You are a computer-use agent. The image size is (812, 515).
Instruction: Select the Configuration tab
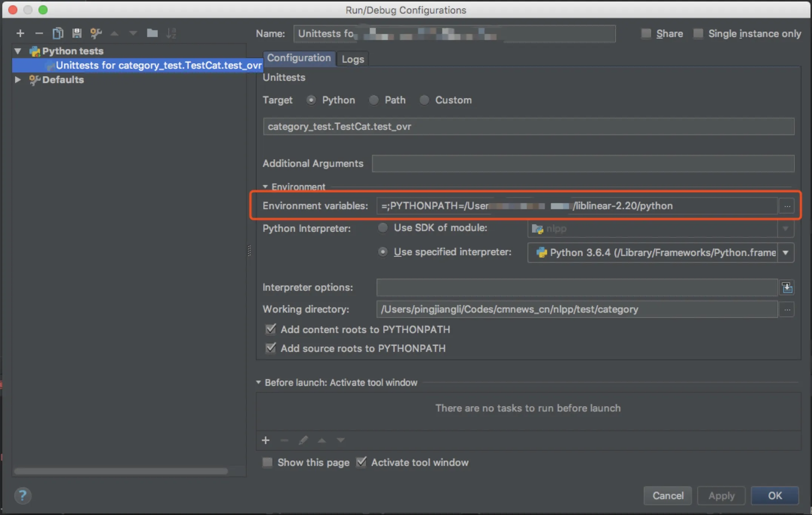[x=299, y=58]
